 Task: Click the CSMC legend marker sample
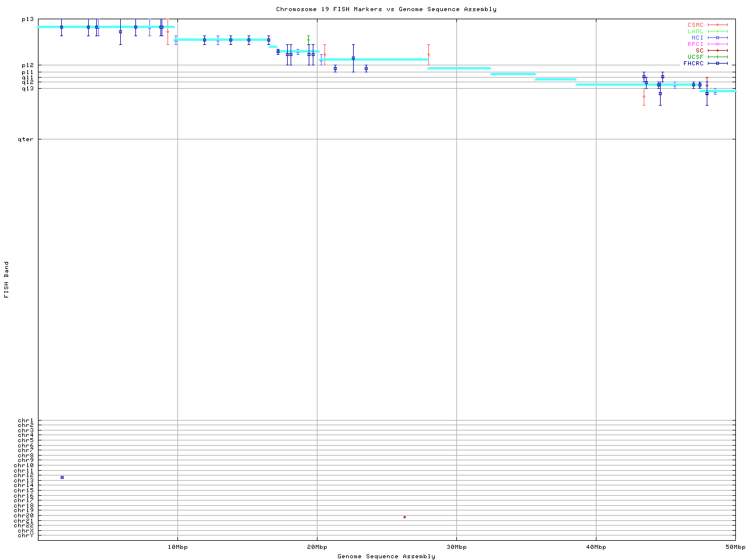point(717,25)
